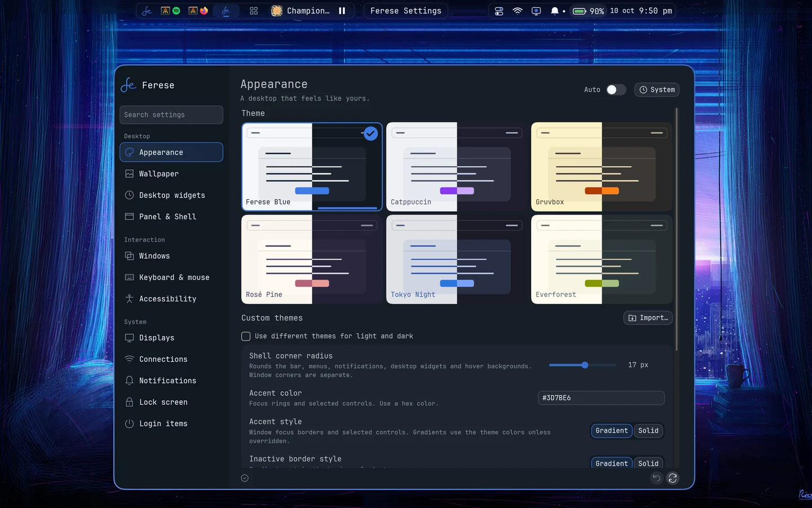Open the Wi-Fi network indicator
Viewport: 812px width, 508px height.
pyautogui.click(x=518, y=11)
